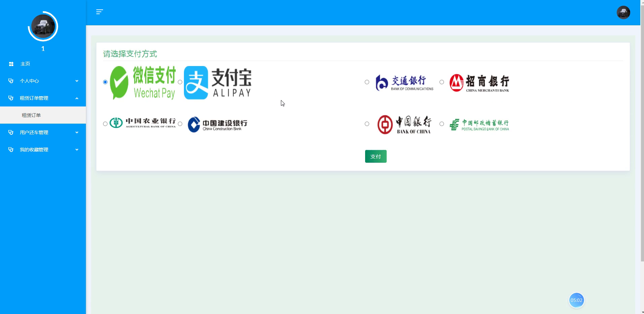Click the sidebar profile car avatar
This screenshot has width=644, height=314.
[x=43, y=26]
